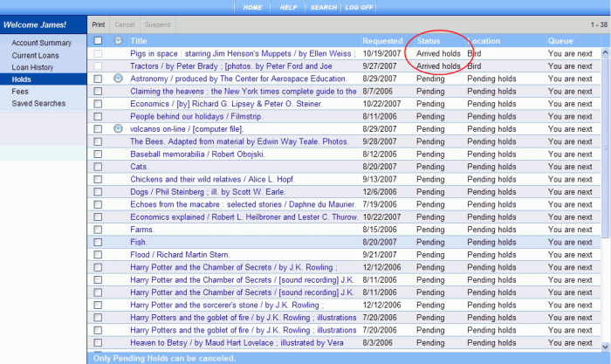Open the SEARCH item in the top navigation
The image size is (611, 364).
[323, 7]
